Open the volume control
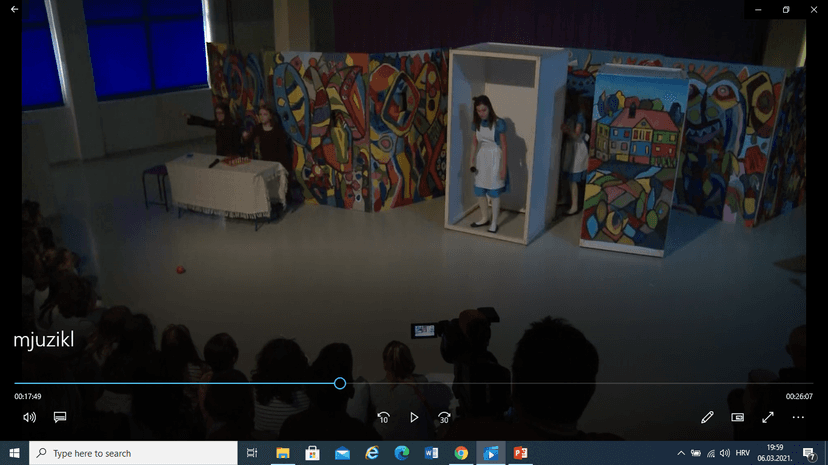The image size is (828, 465). tap(30, 417)
